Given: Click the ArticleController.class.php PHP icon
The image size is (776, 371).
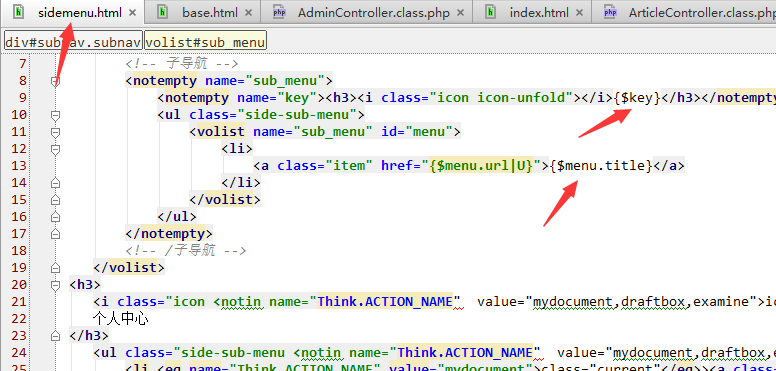Looking at the screenshot, I should point(610,12).
